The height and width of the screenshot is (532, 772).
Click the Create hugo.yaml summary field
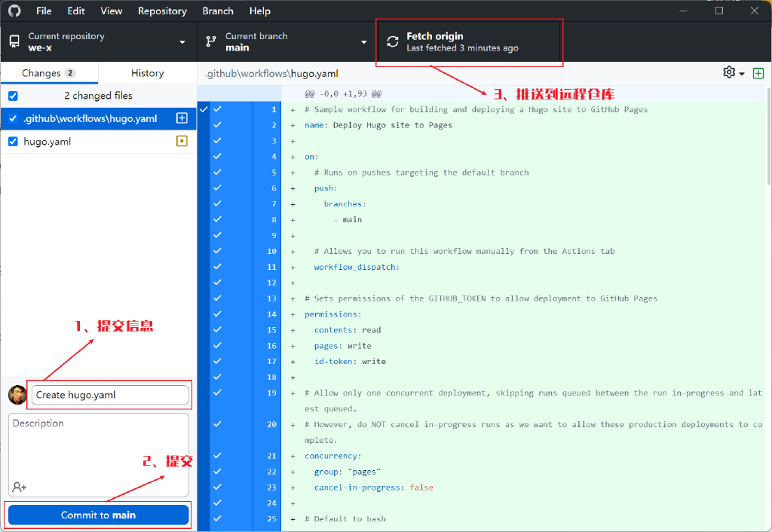(109, 394)
